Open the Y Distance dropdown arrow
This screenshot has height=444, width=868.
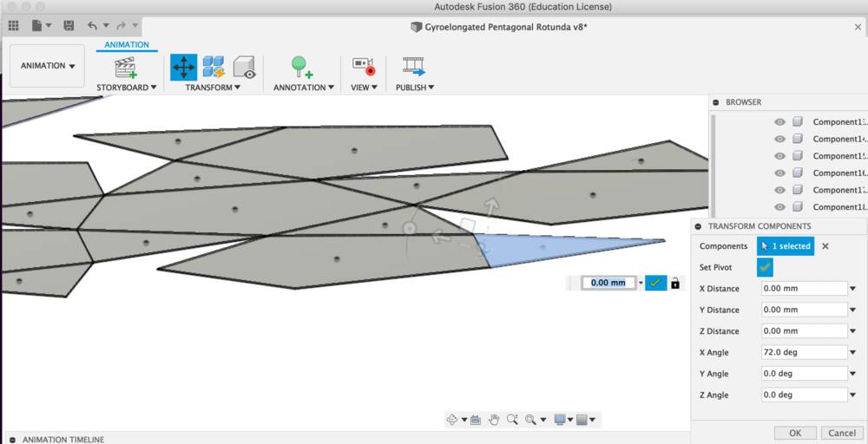click(853, 310)
